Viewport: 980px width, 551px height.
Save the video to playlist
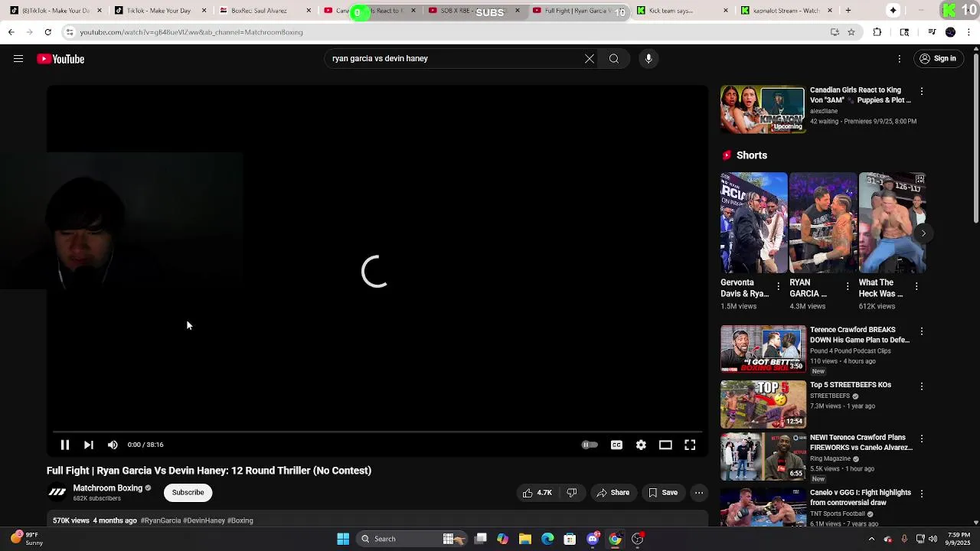(x=663, y=493)
